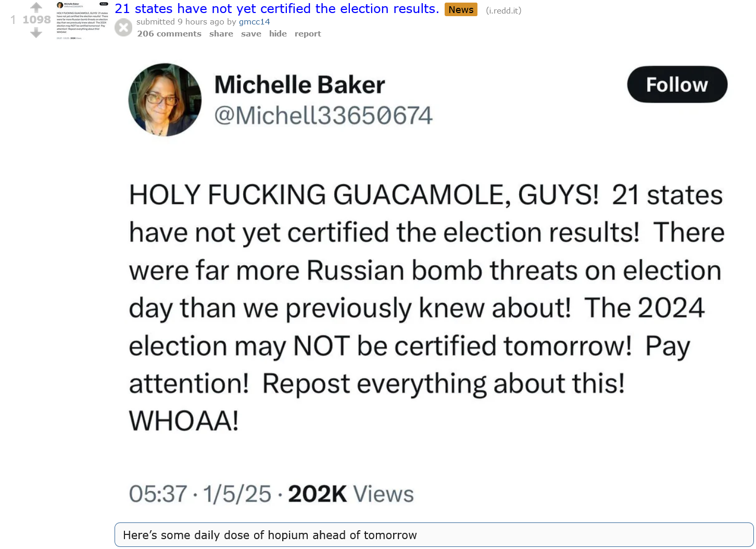Viewport: 756px width, 549px height.
Task: View gmcc14's user profile
Action: pyautogui.click(x=255, y=22)
